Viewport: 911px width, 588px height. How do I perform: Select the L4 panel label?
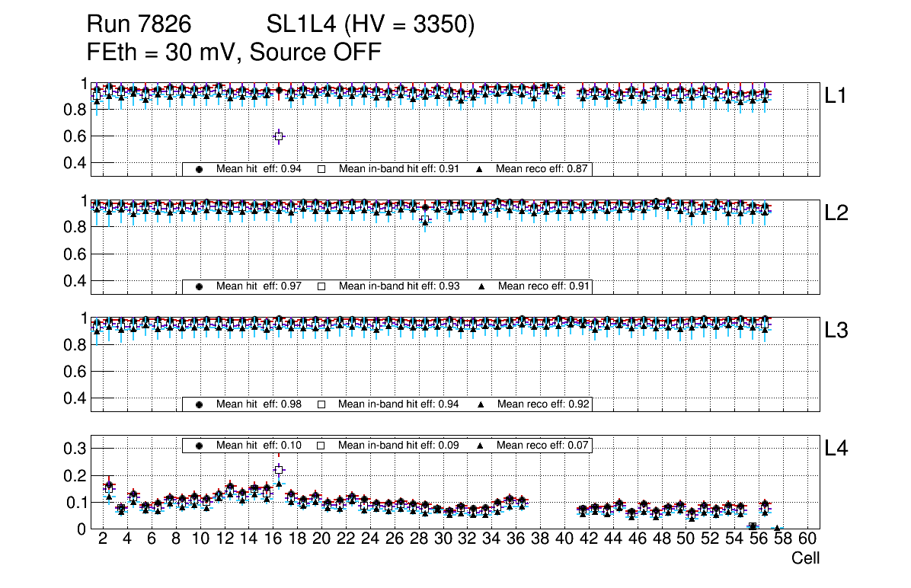[x=836, y=449]
